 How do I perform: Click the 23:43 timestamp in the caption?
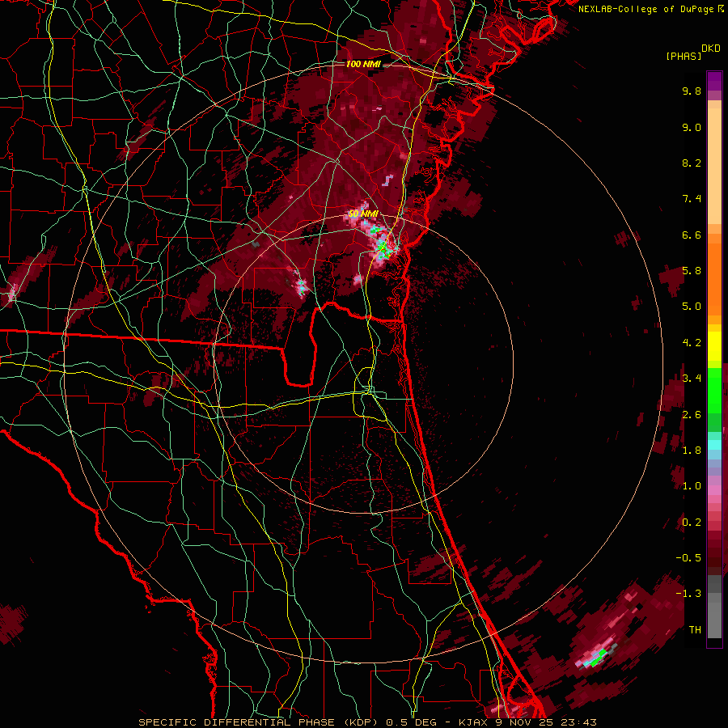(578, 722)
